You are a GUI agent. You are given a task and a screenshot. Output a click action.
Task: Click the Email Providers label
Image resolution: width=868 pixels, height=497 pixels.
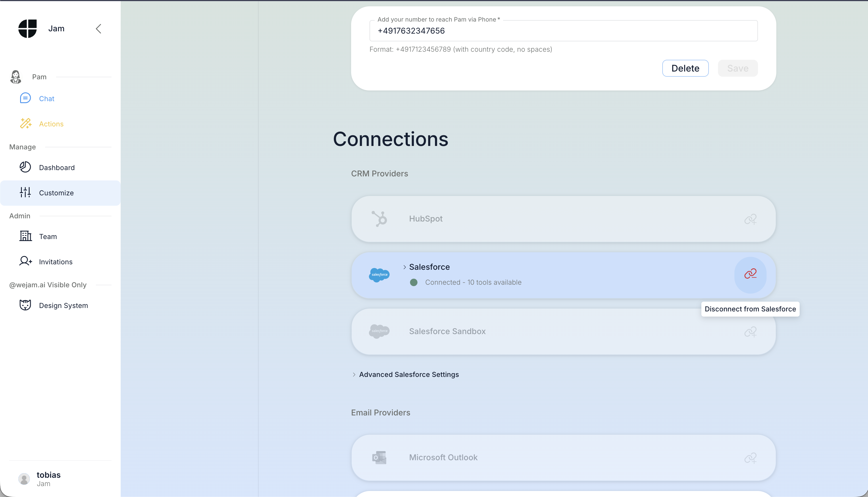click(381, 412)
